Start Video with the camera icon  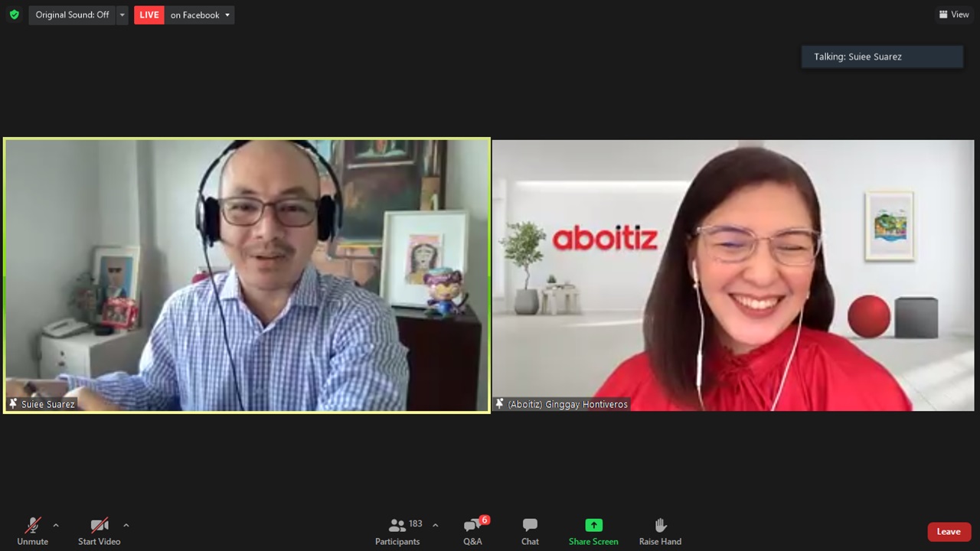tap(99, 531)
